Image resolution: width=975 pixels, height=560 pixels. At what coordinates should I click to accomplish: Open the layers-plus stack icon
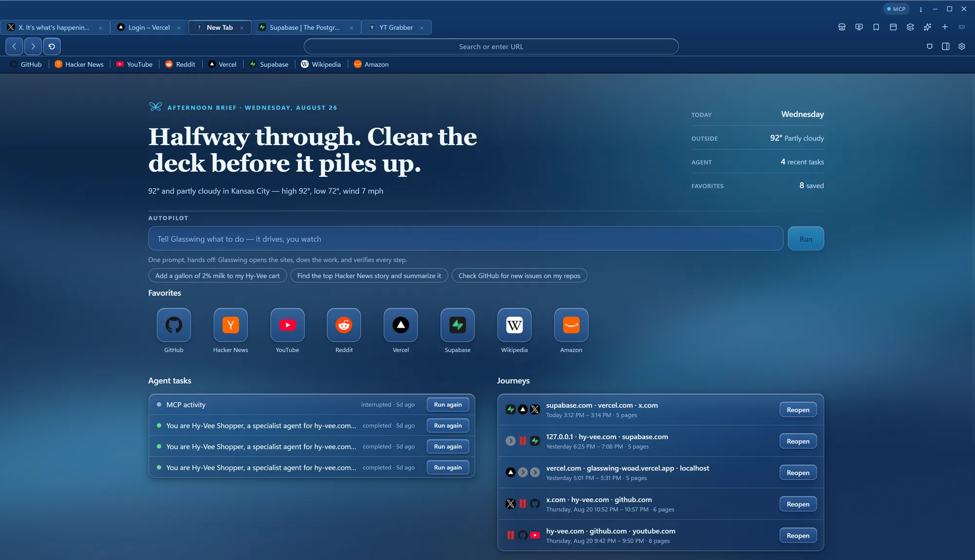[x=910, y=27]
